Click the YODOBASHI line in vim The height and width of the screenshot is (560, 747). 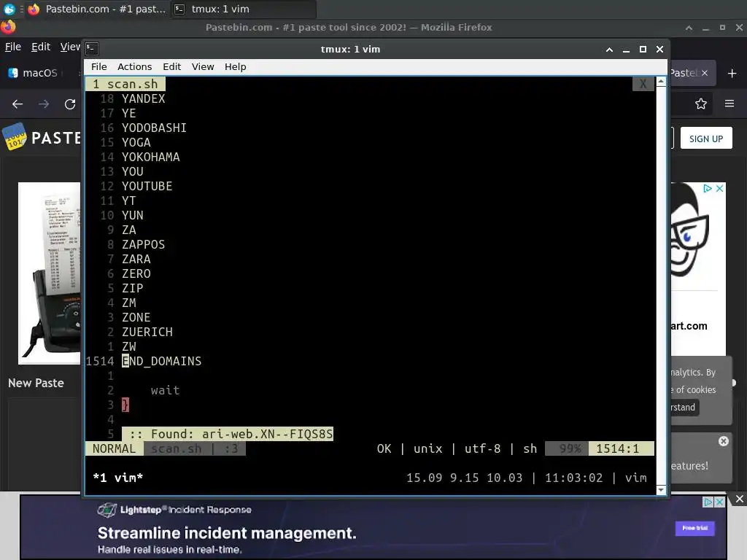coord(154,128)
